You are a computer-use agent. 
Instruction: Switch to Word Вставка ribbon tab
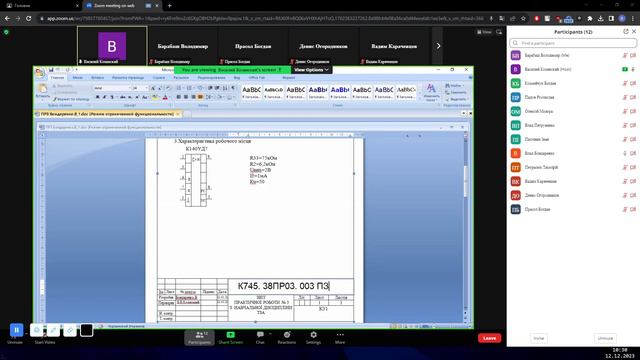pos(98,78)
